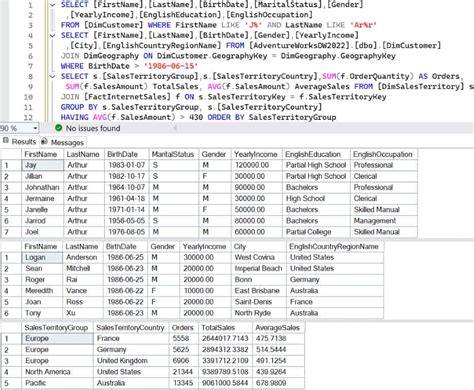Select the cell 'Xu'
474x390 pixels.
[83, 313]
